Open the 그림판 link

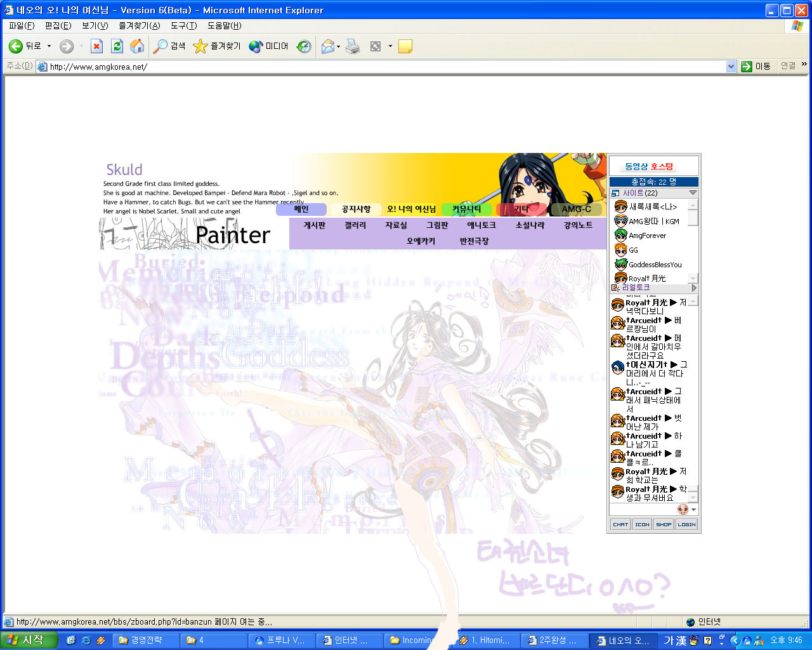(437, 225)
